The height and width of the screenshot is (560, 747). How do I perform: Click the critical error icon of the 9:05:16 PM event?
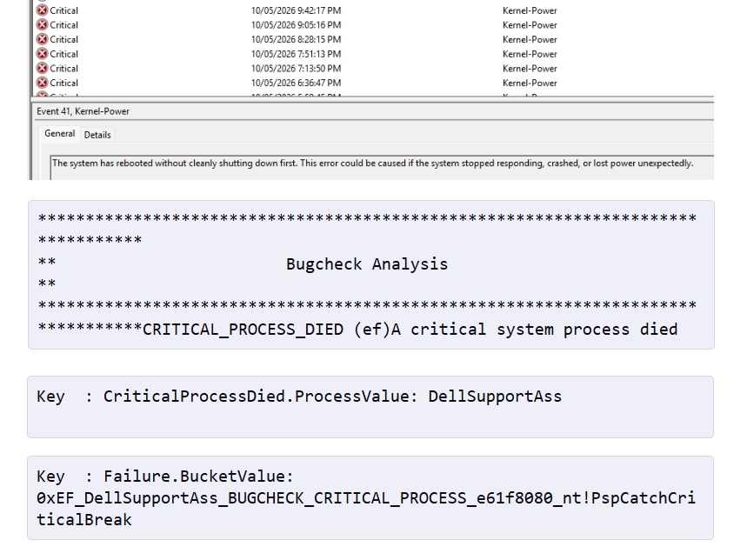point(43,24)
